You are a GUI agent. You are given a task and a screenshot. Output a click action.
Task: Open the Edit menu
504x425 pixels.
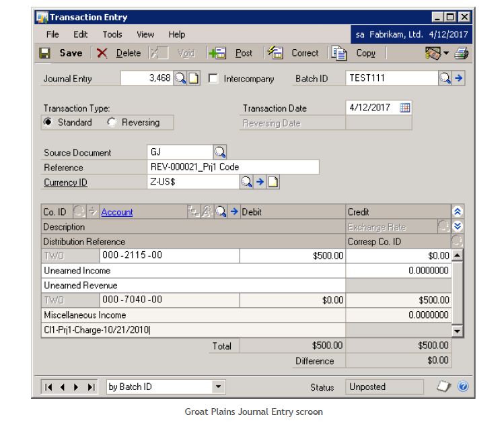tap(80, 34)
